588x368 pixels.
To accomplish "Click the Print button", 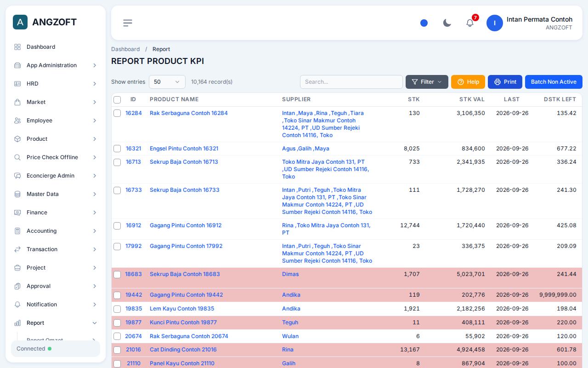I will point(505,82).
